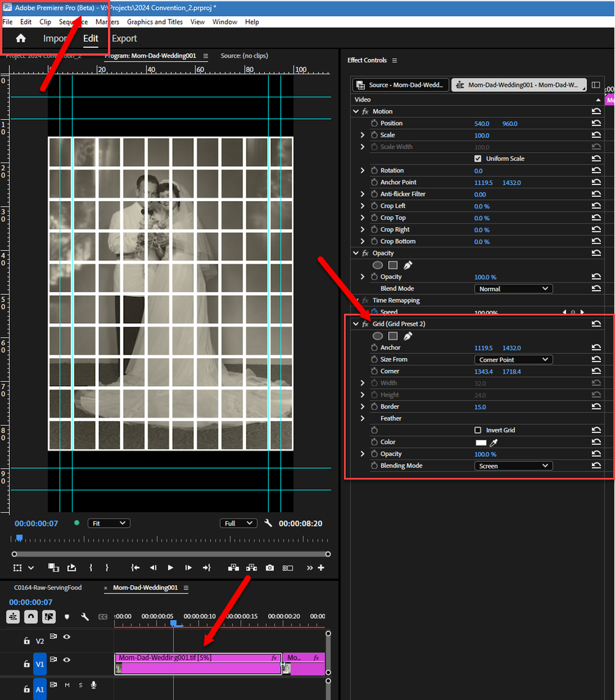Create ellipse mask under Opacity effect
Viewport: 615px width, 700px height.
tap(378, 265)
